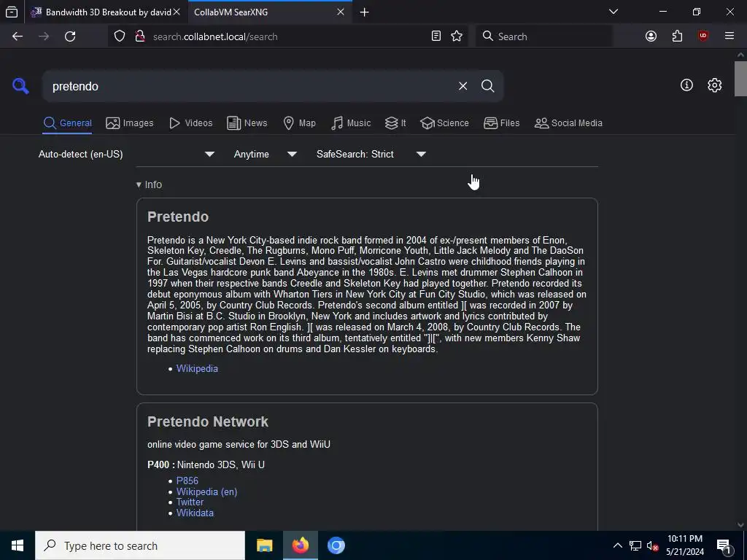Open Auto-detect (en-US) language dropdown
The image size is (747, 560).
point(126,155)
